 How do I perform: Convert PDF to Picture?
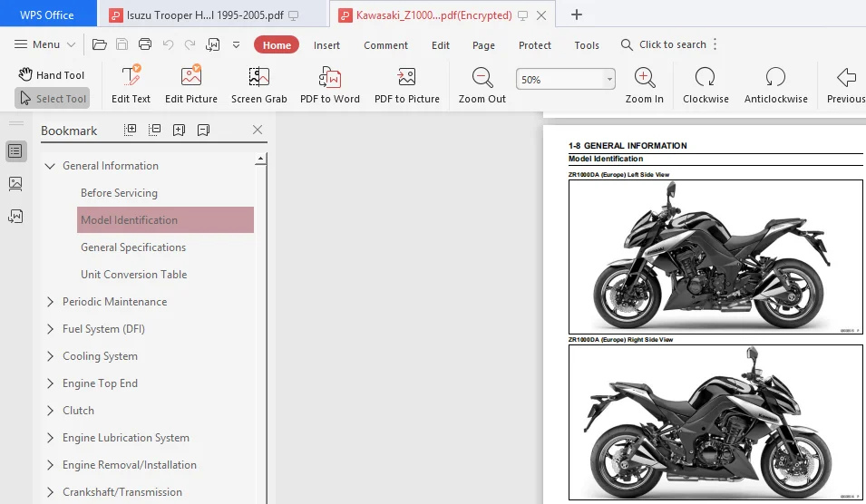click(x=407, y=84)
